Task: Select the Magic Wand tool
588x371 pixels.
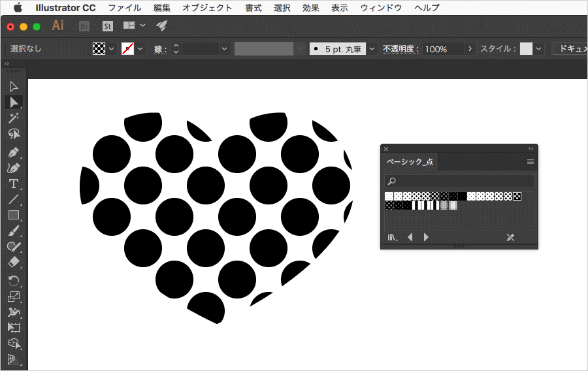Action: (14, 118)
